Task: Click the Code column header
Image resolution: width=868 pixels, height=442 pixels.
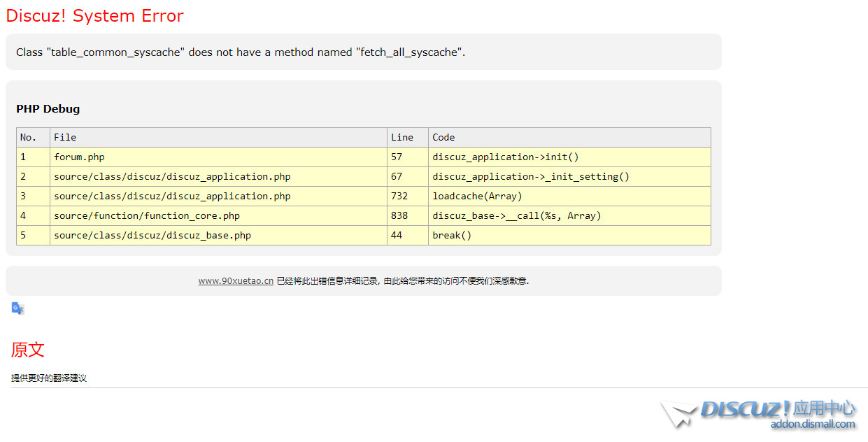Action: pos(443,138)
